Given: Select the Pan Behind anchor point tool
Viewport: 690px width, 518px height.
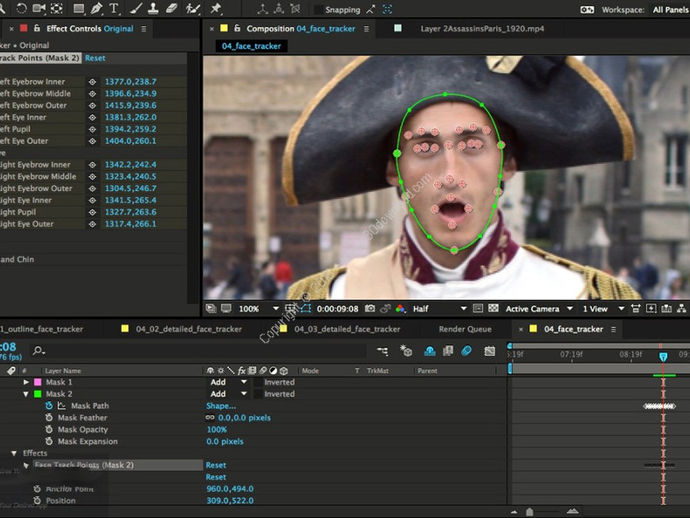Looking at the screenshot, I should click(57, 8).
